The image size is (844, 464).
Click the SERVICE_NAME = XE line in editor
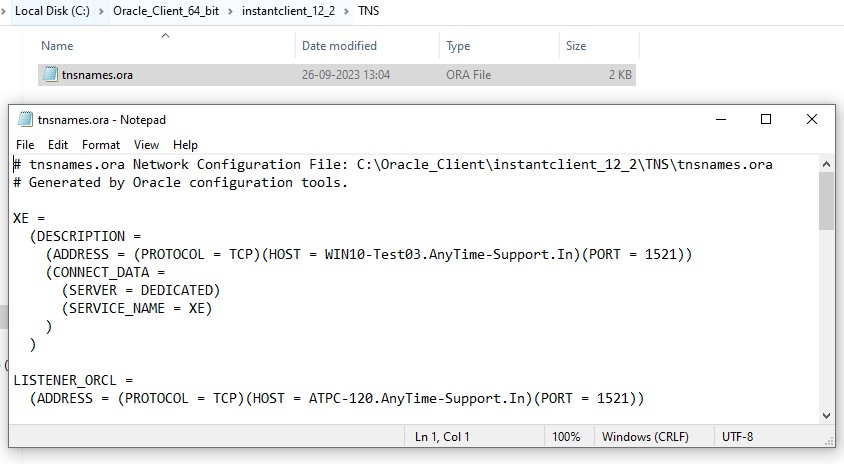pos(137,308)
